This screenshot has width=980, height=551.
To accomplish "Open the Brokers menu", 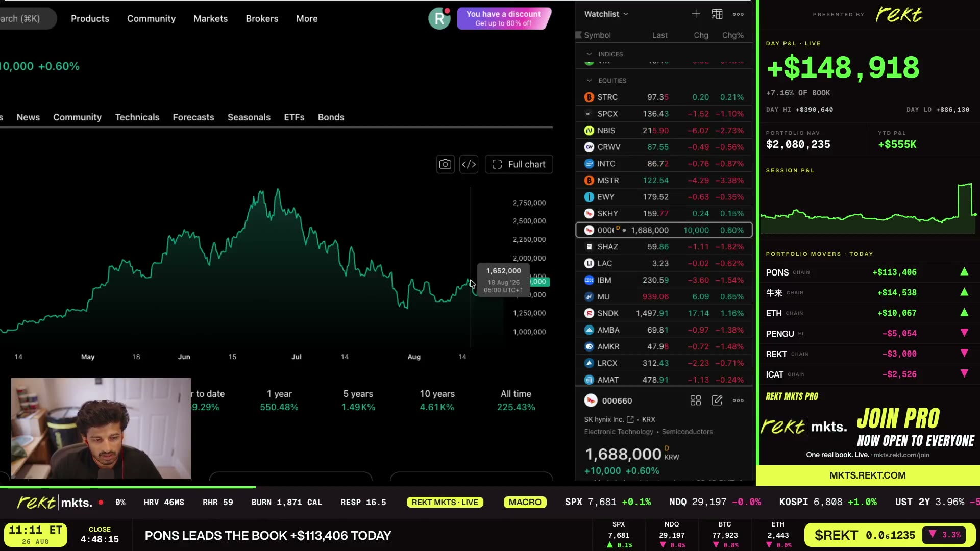I will click(x=262, y=19).
